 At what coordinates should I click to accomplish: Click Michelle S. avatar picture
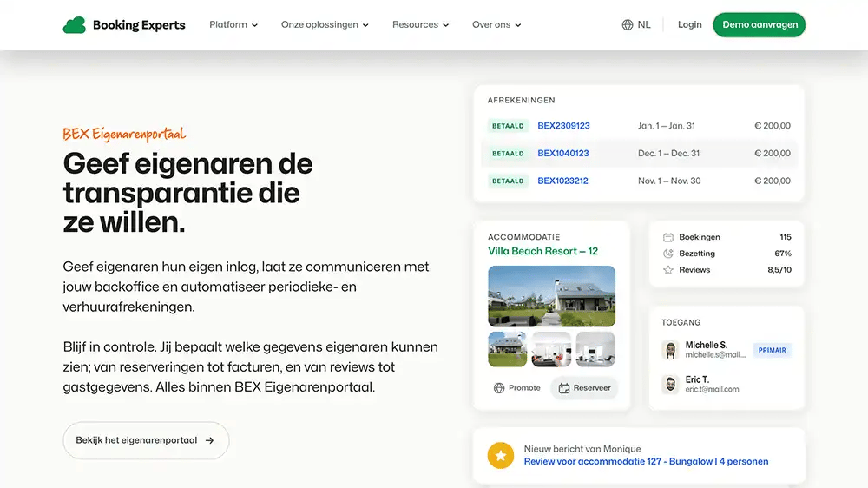click(669, 350)
